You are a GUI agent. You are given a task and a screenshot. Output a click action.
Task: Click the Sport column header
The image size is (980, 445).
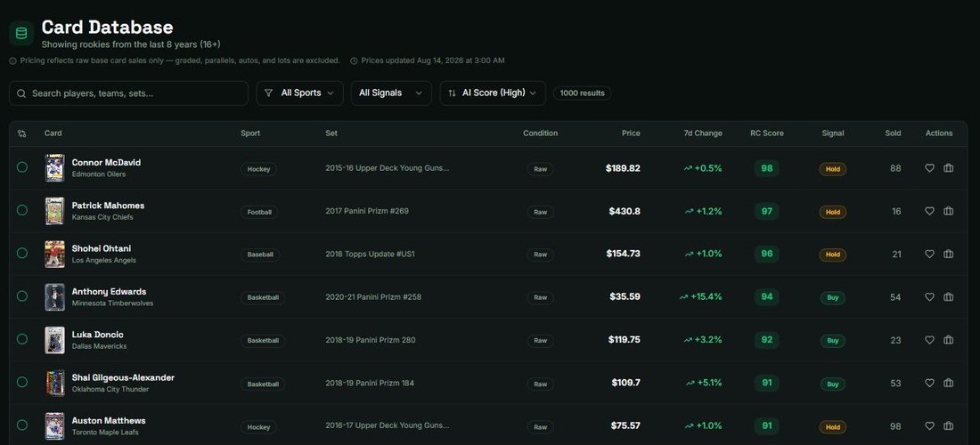pos(250,133)
